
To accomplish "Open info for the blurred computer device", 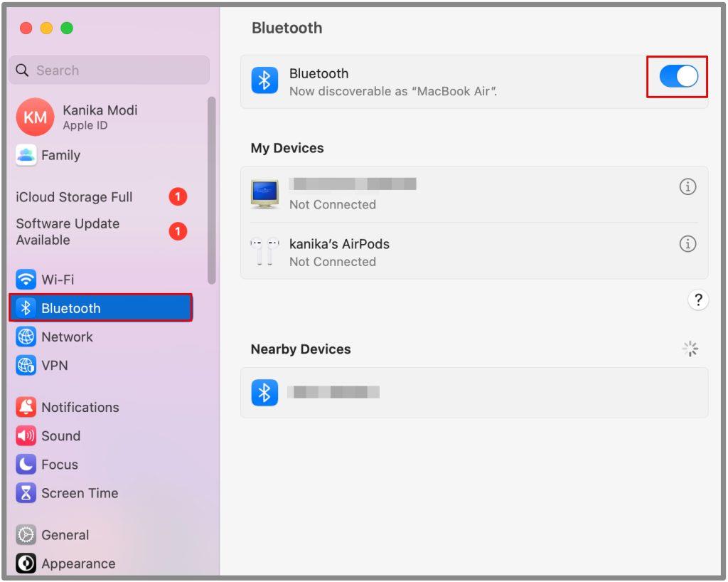I will (x=687, y=186).
